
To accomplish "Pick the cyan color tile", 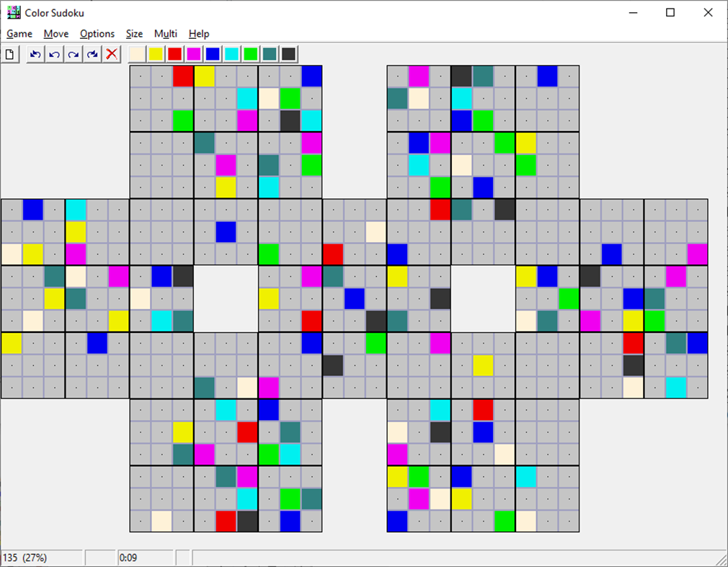I will pos(231,53).
